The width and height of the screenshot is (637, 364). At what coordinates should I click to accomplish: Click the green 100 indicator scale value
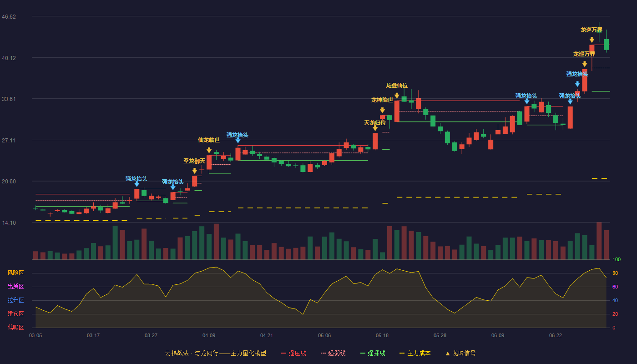point(617,259)
